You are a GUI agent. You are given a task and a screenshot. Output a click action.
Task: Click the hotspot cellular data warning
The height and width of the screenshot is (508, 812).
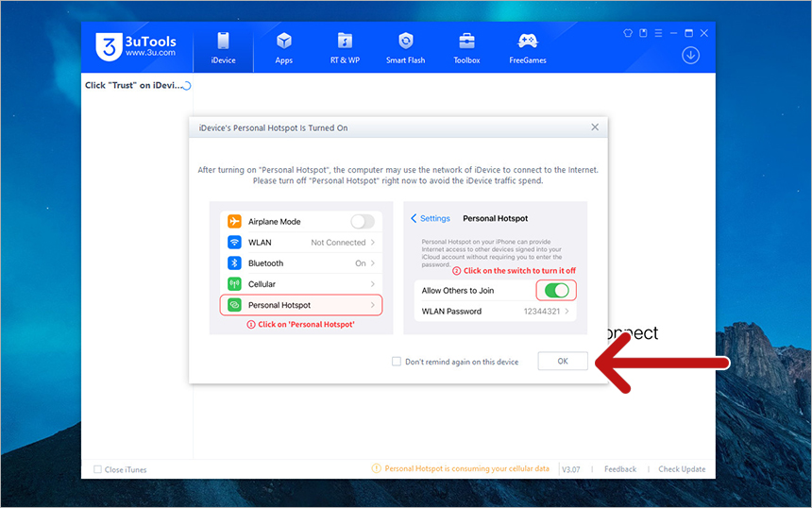466,468
